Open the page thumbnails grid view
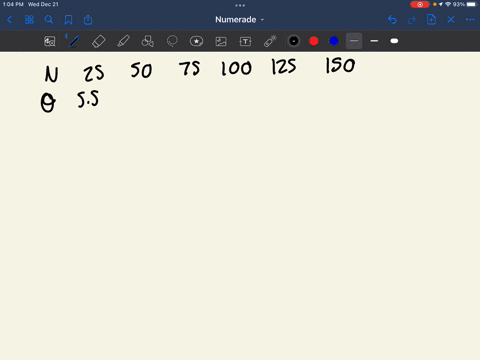This screenshot has height=360, width=480. (29, 20)
